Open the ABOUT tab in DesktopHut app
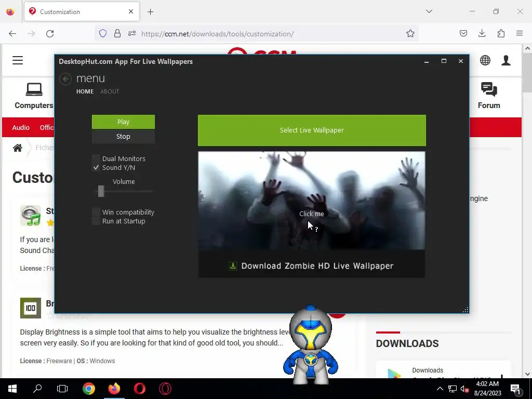This screenshot has width=532, height=399. point(110,91)
